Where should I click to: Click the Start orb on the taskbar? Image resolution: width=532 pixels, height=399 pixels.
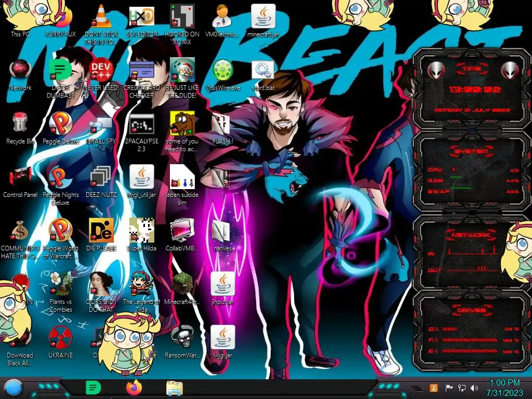coord(14,388)
